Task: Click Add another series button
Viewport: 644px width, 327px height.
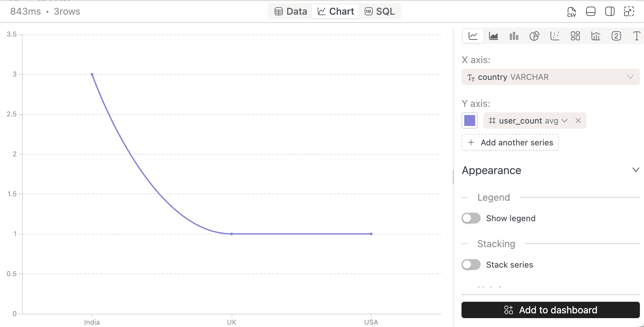Action: pos(510,143)
